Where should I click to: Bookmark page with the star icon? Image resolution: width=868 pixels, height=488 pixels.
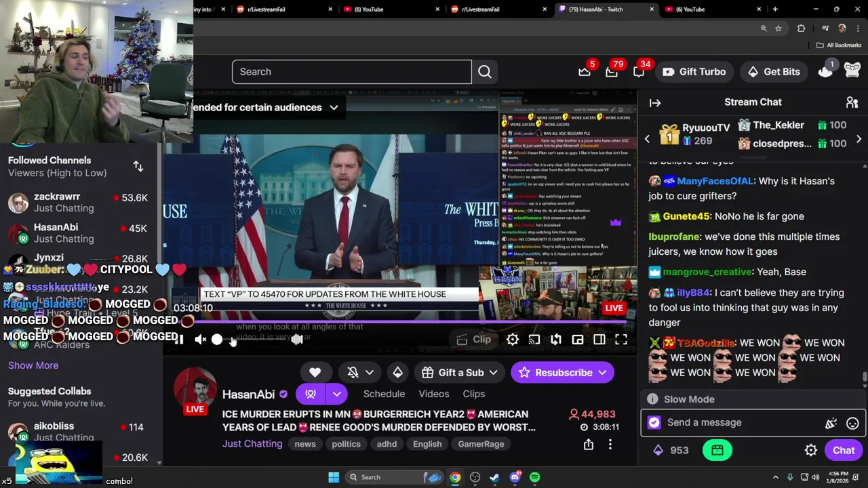[x=778, y=28]
